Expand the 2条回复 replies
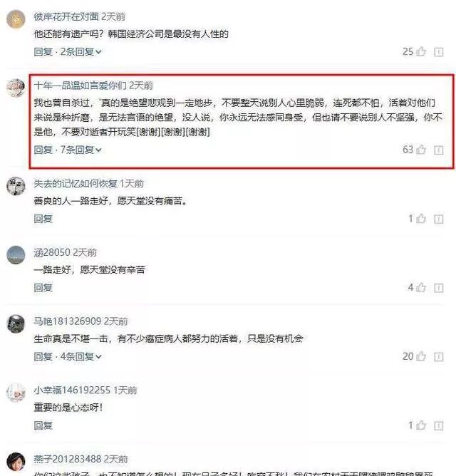456x476 pixels. coord(81,52)
